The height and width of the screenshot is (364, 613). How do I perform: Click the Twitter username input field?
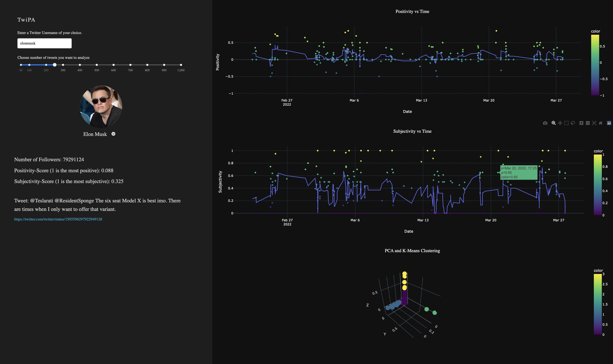point(44,43)
